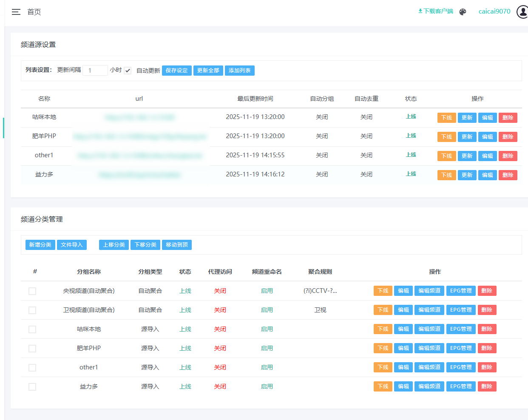The height and width of the screenshot is (420, 528).
Task: Click the 下载客户端 download link
Action: pos(435,11)
